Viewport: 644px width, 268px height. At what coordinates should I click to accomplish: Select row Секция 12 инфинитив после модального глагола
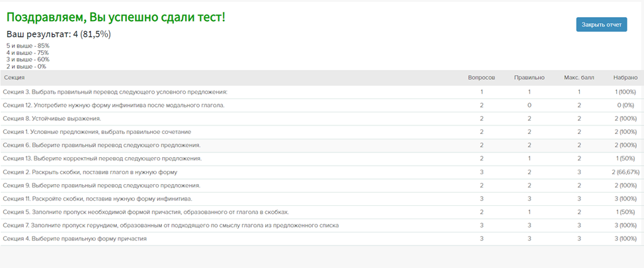click(321, 106)
